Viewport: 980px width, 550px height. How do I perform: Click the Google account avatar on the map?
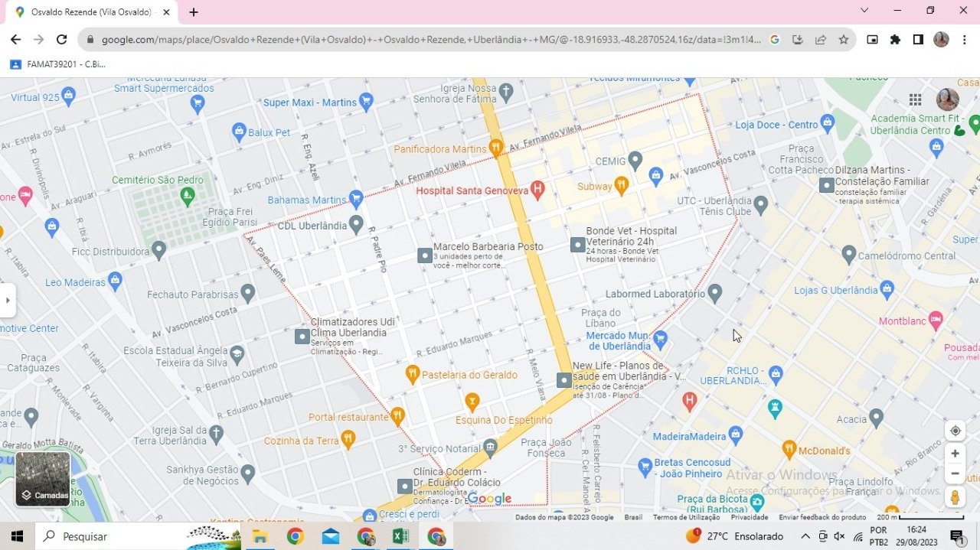948,99
